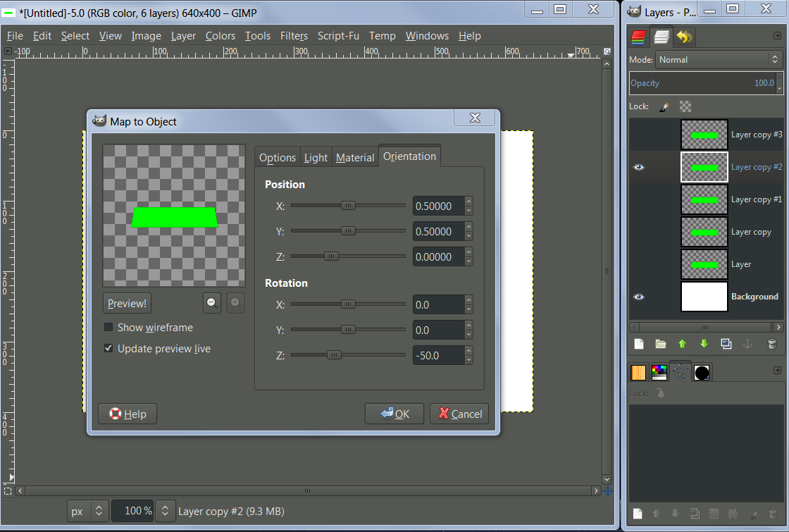Cancel the Map to Object dialog
This screenshot has height=532, width=789.
459,414
